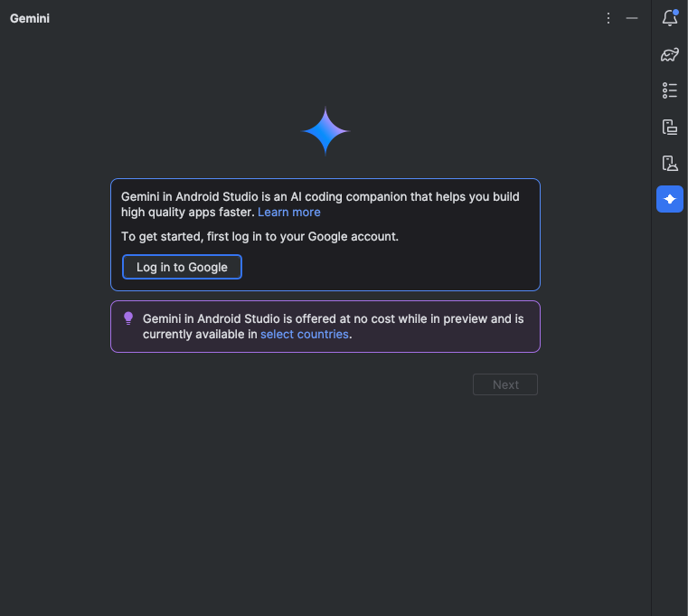Open the Running Devices sidebar icon

[670, 163]
